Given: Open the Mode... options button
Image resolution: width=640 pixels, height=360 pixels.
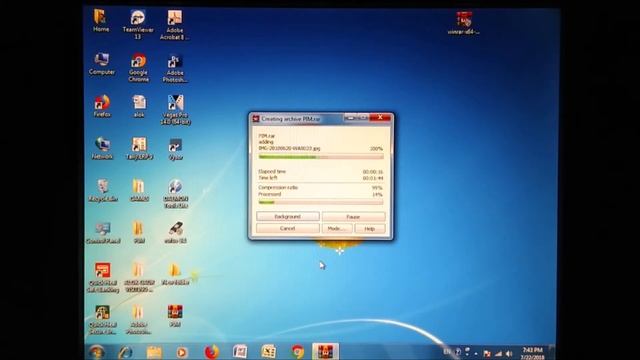Looking at the screenshot, I should coord(336,229).
